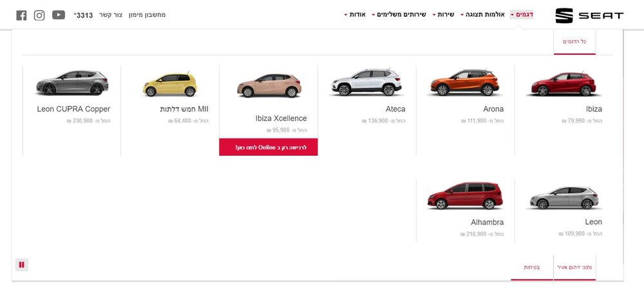
Task: Open the YouTube channel icon
Action: click(59, 15)
